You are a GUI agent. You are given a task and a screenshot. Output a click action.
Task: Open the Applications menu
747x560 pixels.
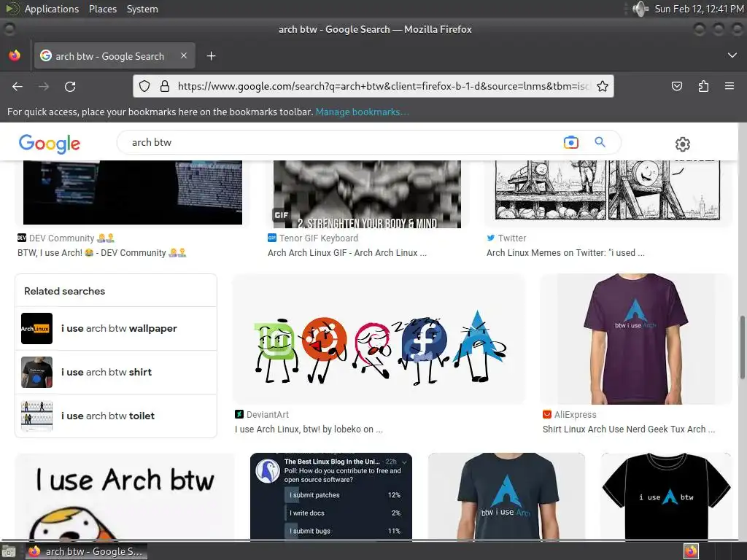(52, 9)
